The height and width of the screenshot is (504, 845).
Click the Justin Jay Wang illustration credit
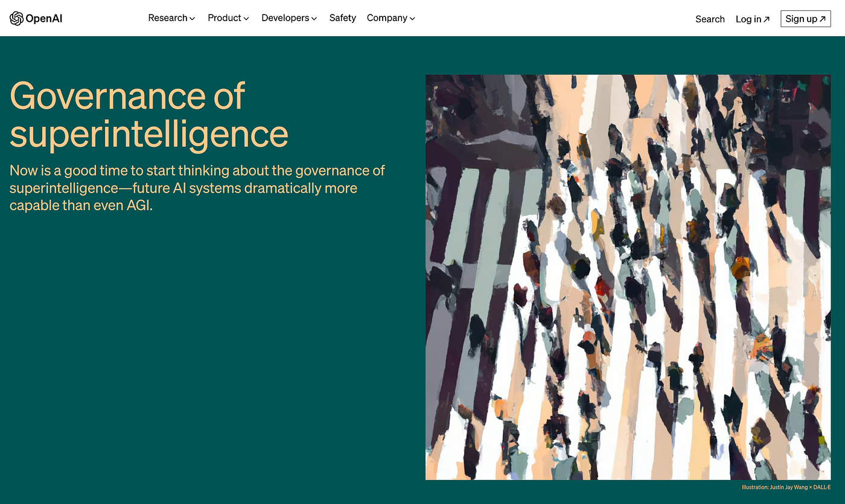(786, 487)
